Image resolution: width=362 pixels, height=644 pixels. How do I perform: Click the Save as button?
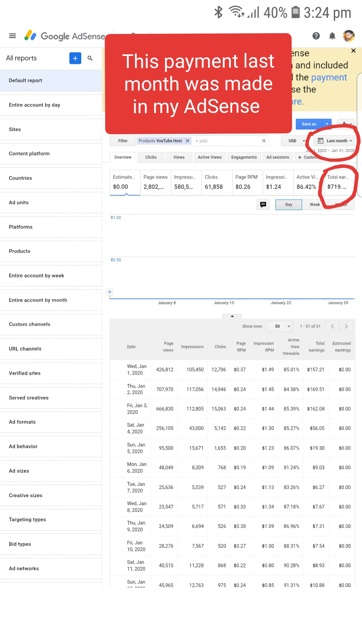(309, 124)
